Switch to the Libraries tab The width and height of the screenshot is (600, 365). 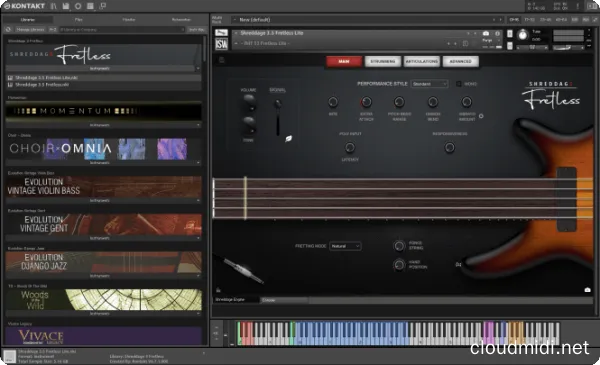28,20
